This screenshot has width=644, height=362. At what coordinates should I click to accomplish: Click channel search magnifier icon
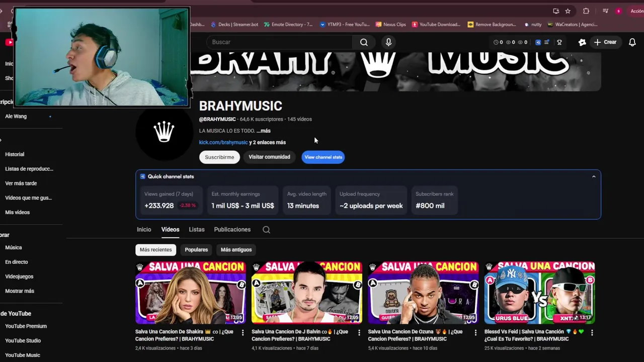click(x=266, y=230)
